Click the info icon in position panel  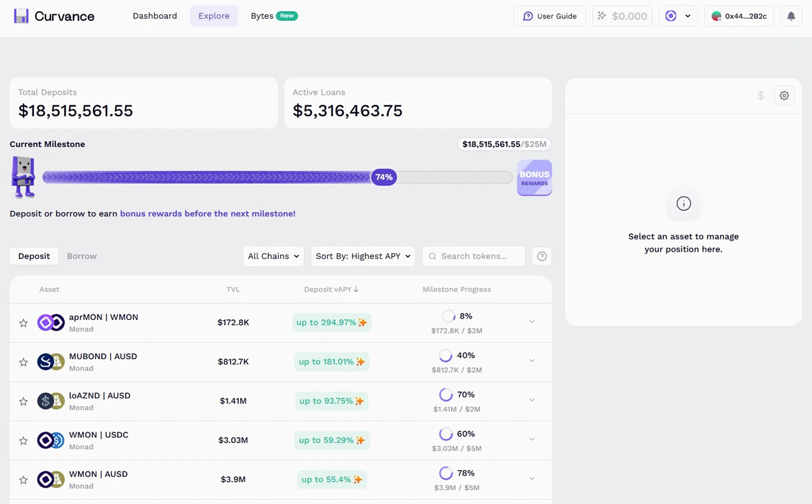[x=683, y=204]
